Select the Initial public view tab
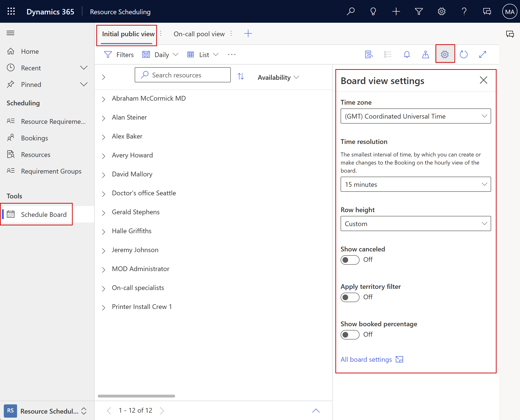The width and height of the screenshot is (520, 420). point(128,33)
